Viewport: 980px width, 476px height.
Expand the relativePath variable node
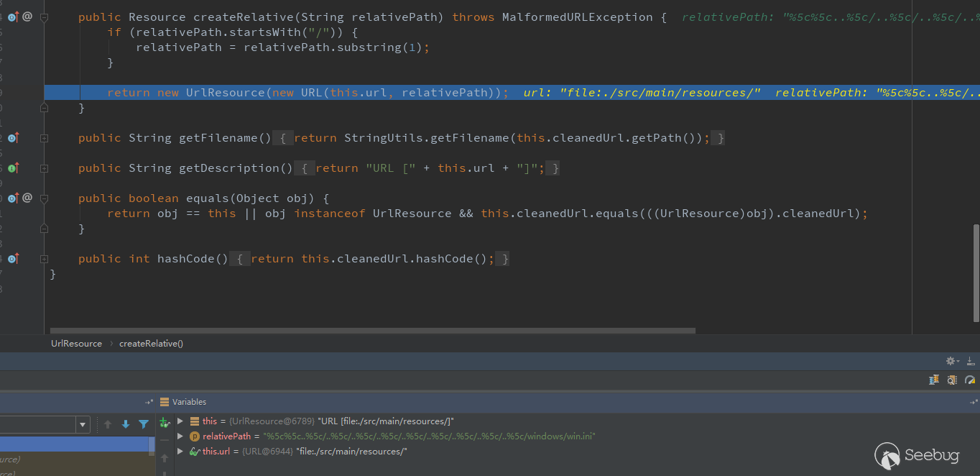click(180, 436)
